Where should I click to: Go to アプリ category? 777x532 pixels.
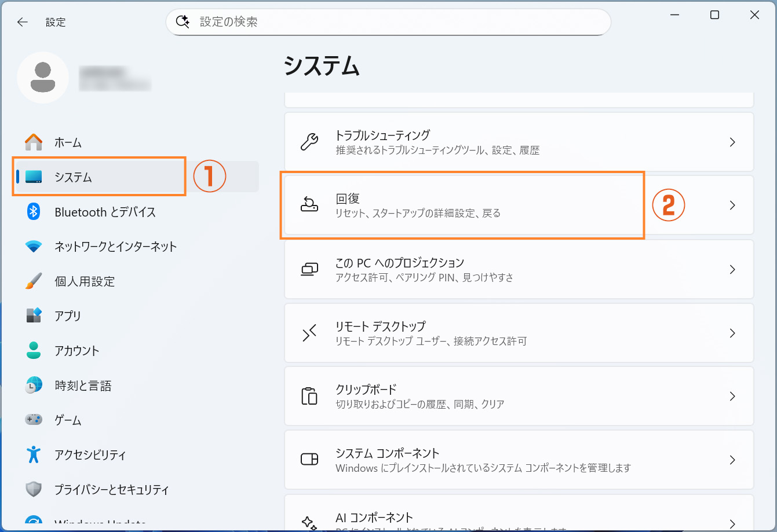click(137, 316)
